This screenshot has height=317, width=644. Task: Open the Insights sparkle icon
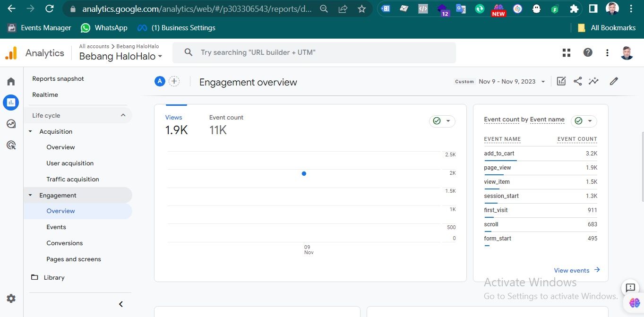[593, 81]
